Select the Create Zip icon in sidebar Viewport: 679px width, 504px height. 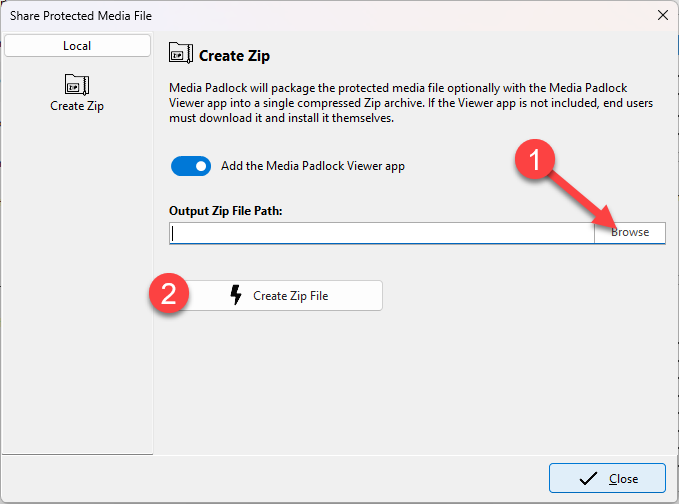[77, 83]
